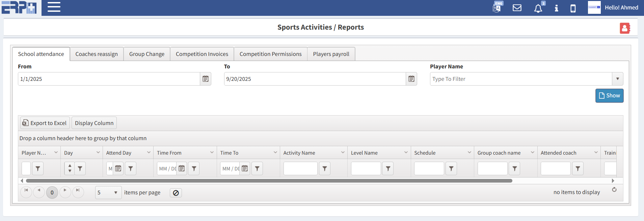This screenshot has width=644, height=221.
Task: Click the Level Name filter text field
Action: point(366,168)
